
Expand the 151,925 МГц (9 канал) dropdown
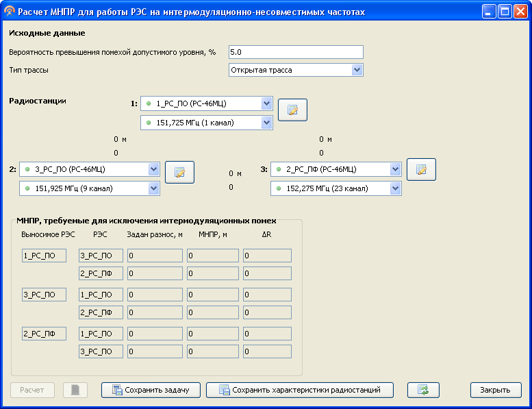click(153, 188)
